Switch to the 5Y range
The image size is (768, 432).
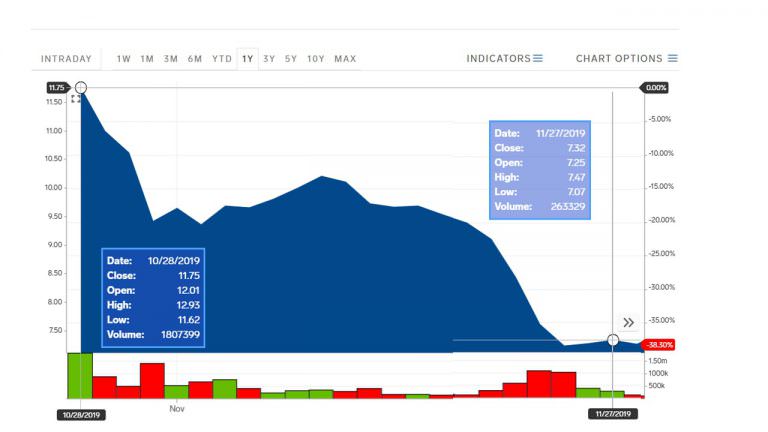[291, 59]
